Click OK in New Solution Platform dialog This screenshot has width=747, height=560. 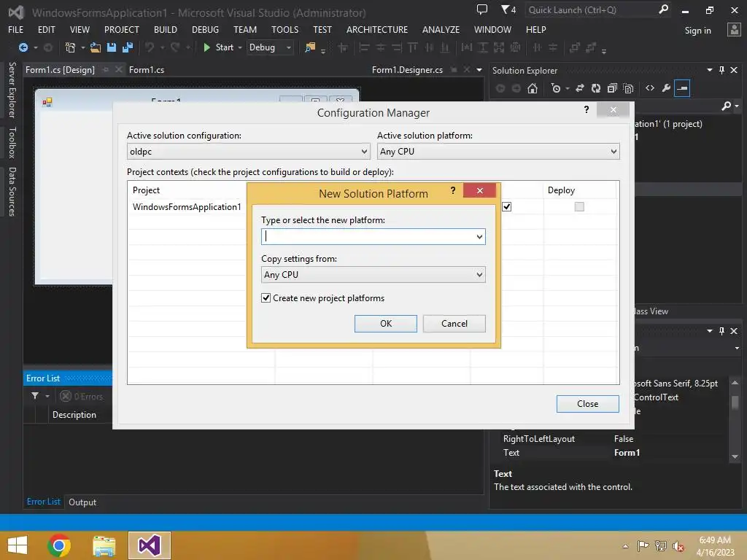coord(386,324)
